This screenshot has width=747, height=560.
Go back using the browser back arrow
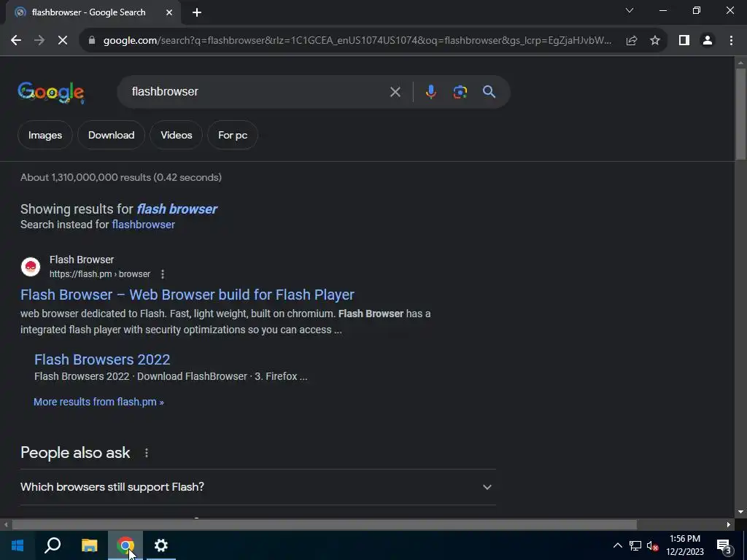coord(16,41)
